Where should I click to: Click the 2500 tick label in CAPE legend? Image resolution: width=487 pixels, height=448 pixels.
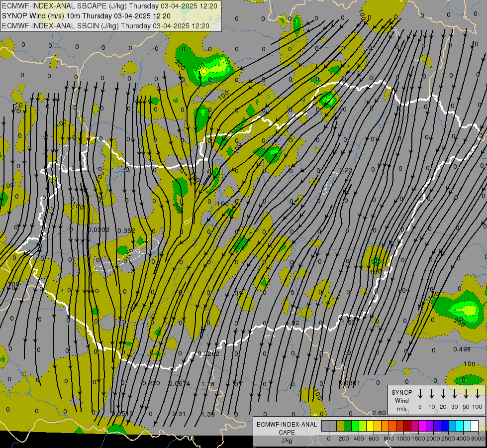448,439
